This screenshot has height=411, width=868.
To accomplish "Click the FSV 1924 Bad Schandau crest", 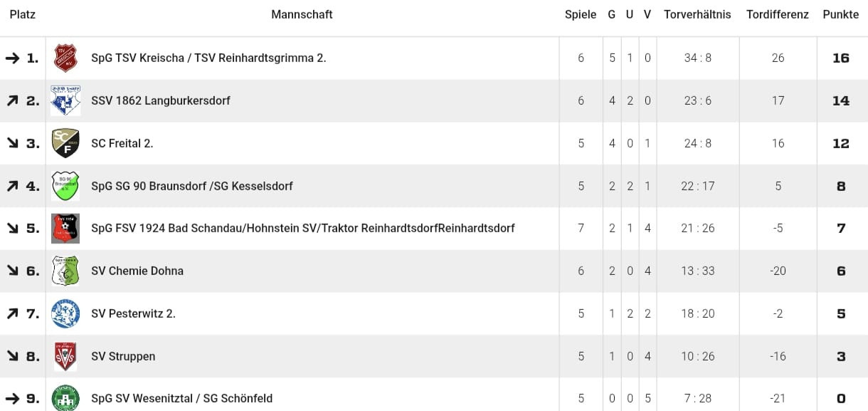I will pyautogui.click(x=65, y=229).
